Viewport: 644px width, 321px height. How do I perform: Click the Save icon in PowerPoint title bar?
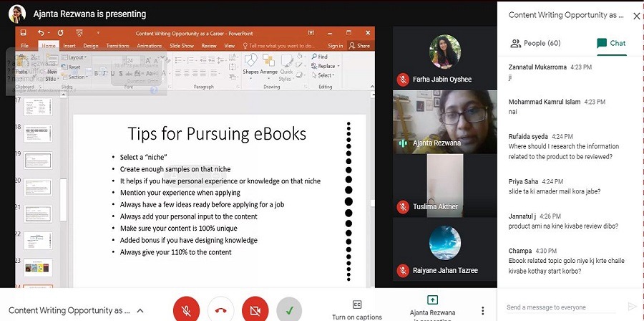click(24, 33)
